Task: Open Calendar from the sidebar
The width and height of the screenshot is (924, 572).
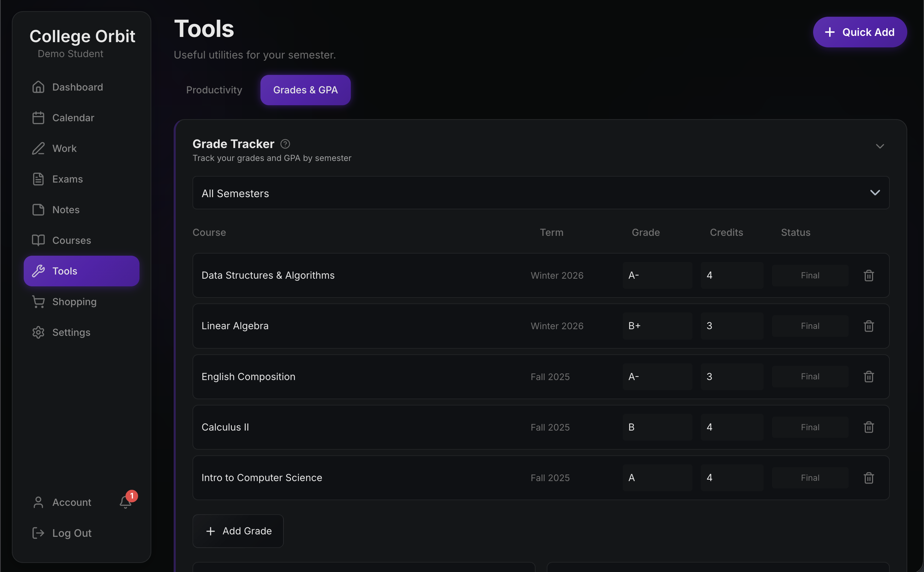Action: pos(73,118)
